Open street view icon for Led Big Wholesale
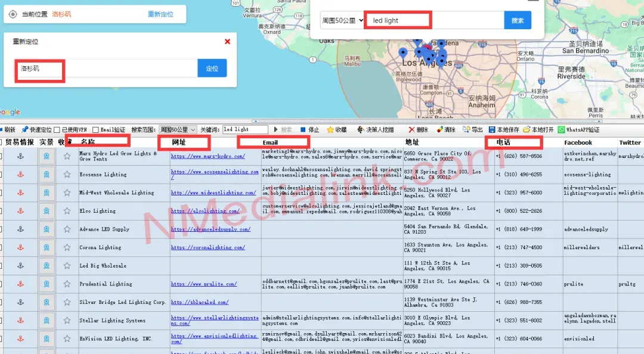644x354 pixels. point(47,266)
